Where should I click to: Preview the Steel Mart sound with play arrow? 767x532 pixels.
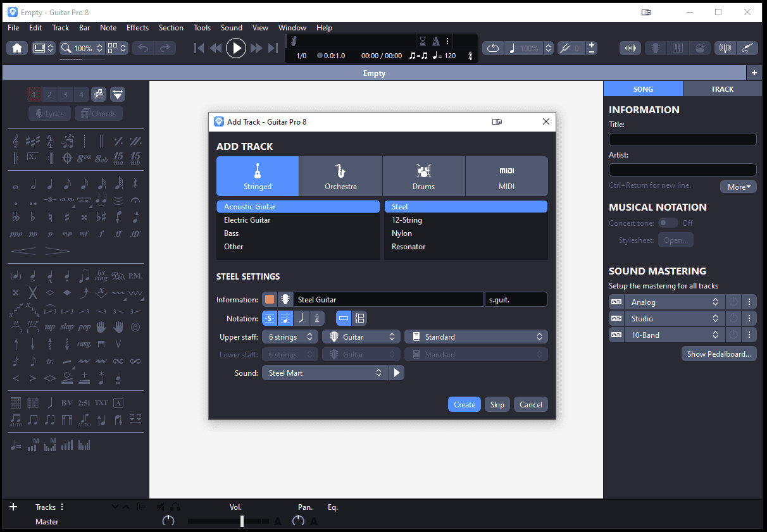coord(397,373)
